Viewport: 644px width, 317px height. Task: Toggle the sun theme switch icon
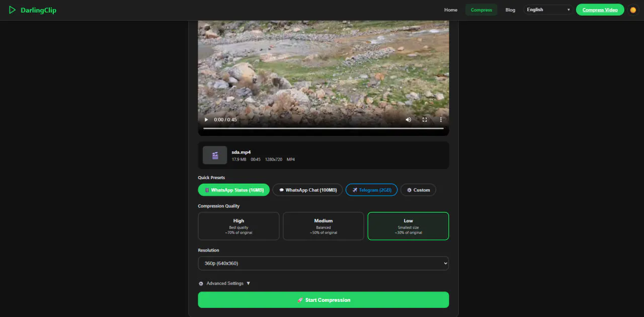pyautogui.click(x=633, y=10)
